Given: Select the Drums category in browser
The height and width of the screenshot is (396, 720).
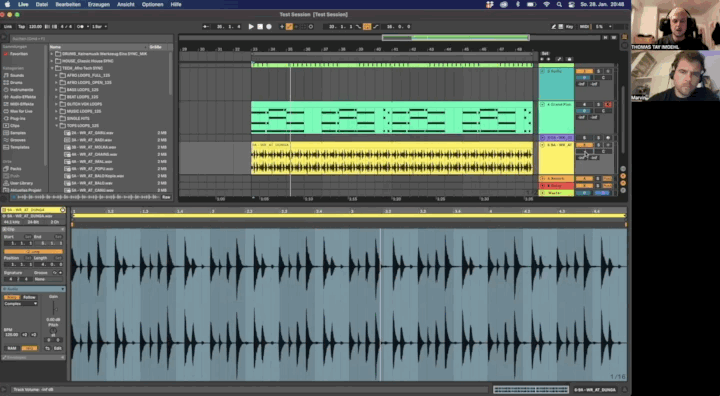Looking at the screenshot, I should click(17, 82).
